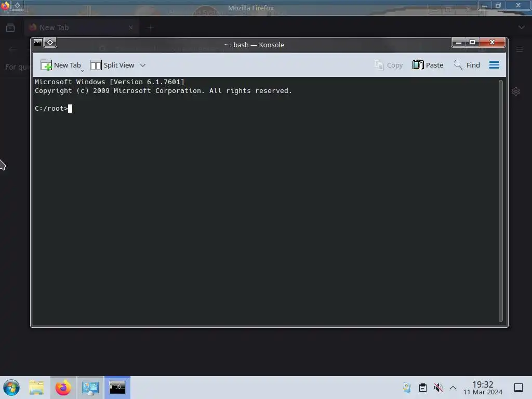The height and width of the screenshot is (399, 532).
Task: Switch to Firefox via taskbar icon
Action: click(63, 388)
